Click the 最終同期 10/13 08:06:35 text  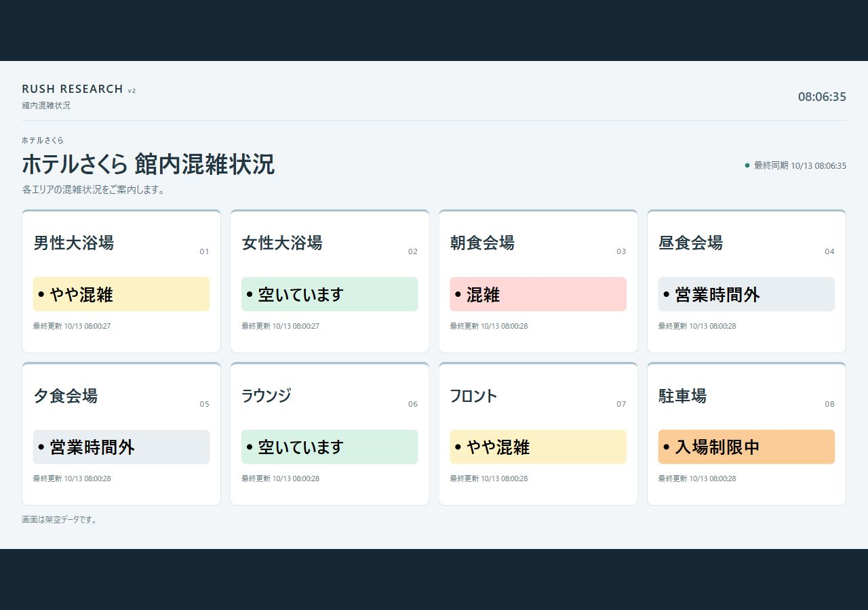[x=800, y=165]
